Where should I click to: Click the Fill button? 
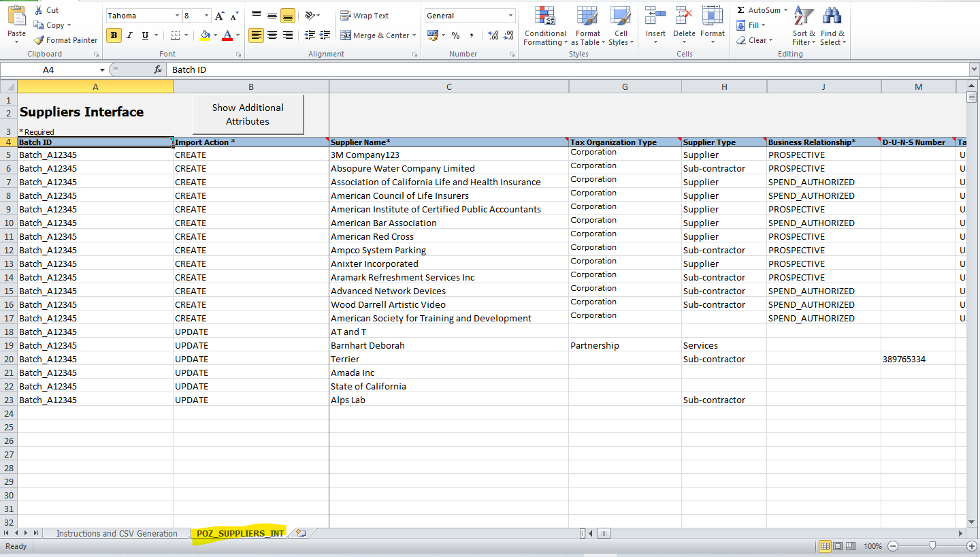(751, 25)
